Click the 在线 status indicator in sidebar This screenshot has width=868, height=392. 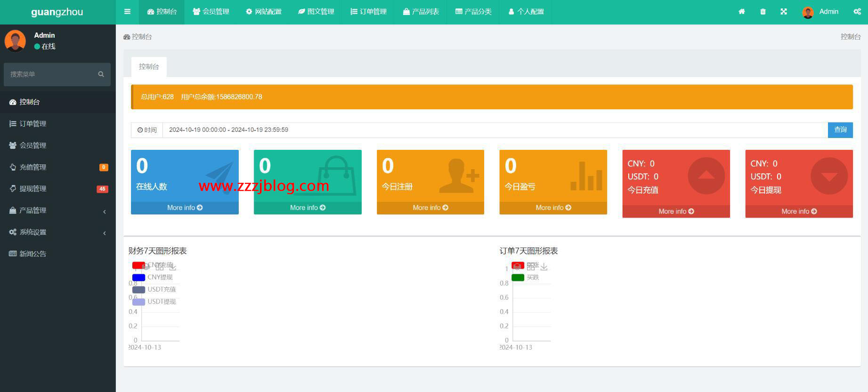tap(45, 46)
